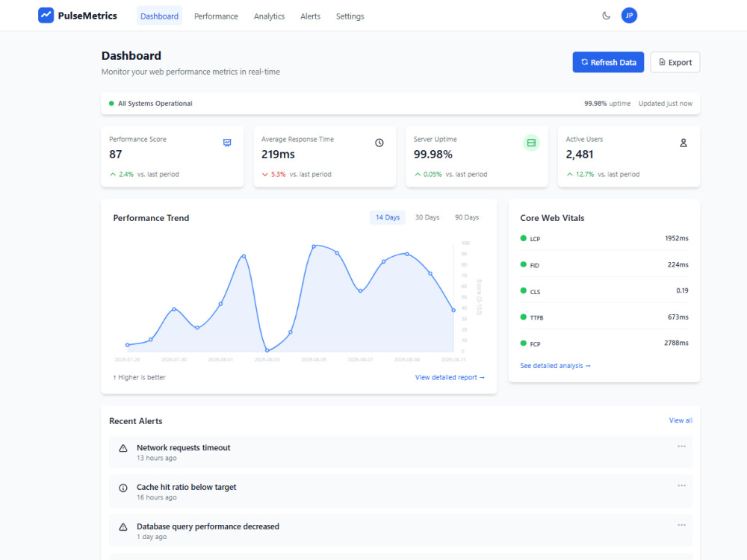Click All Systems Operational green indicator
The height and width of the screenshot is (560, 747).
pyautogui.click(x=111, y=103)
